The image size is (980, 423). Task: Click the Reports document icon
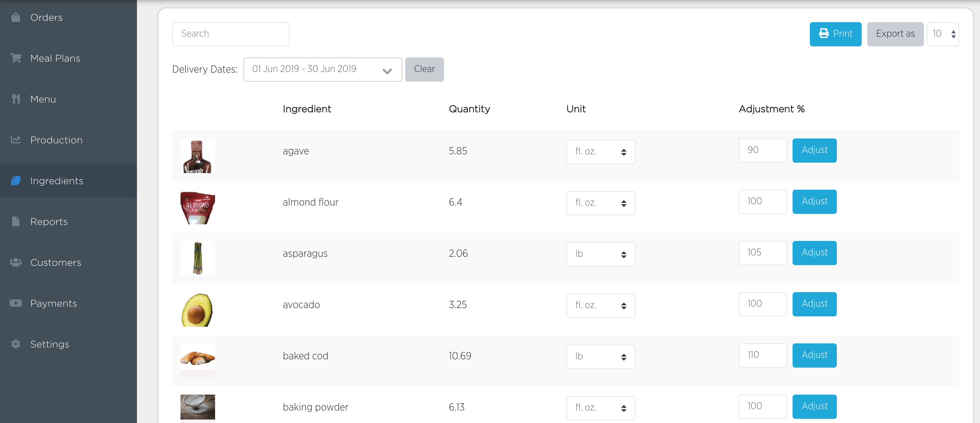[16, 221]
